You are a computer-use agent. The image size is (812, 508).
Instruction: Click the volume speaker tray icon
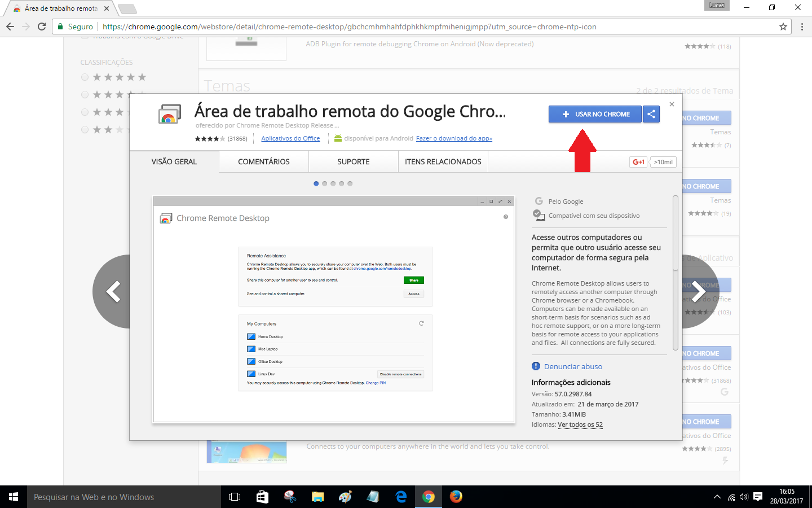point(744,497)
